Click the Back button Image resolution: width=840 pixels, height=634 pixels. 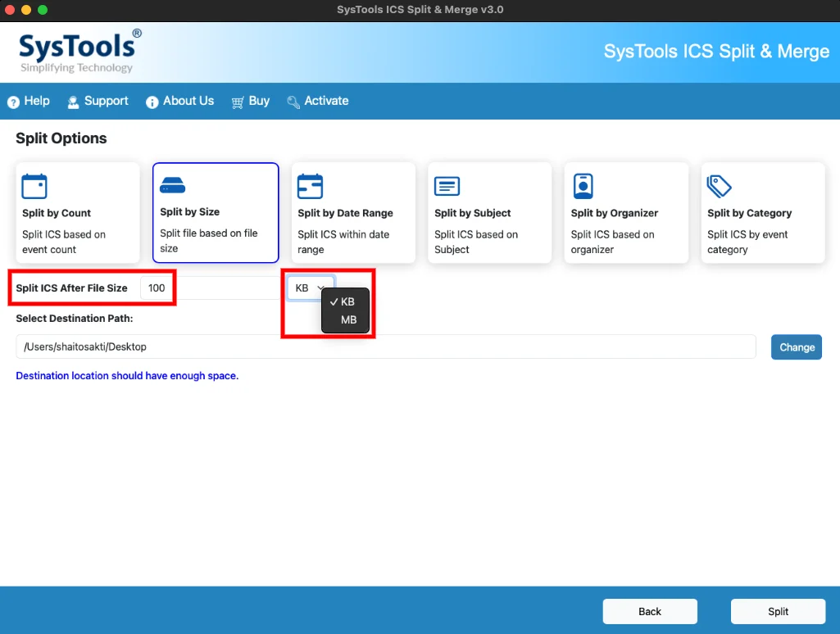(x=650, y=612)
